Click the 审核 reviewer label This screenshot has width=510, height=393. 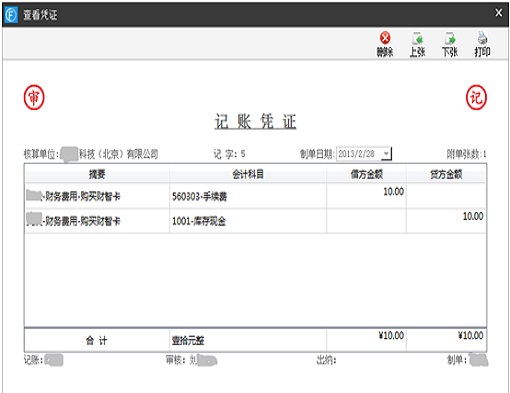(176, 360)
